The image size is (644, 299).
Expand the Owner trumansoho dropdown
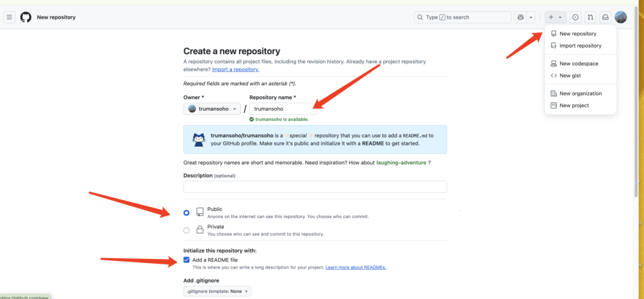coord(213,109)
